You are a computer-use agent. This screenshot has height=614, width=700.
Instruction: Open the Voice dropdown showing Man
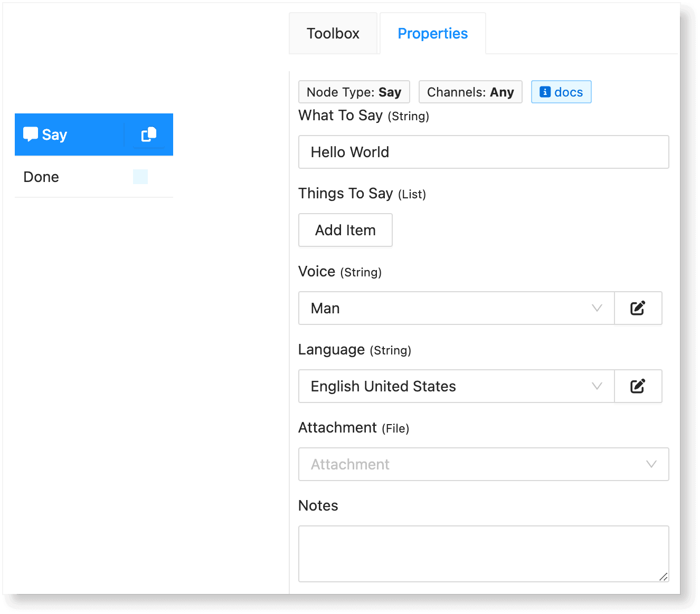tap(457, 308)
